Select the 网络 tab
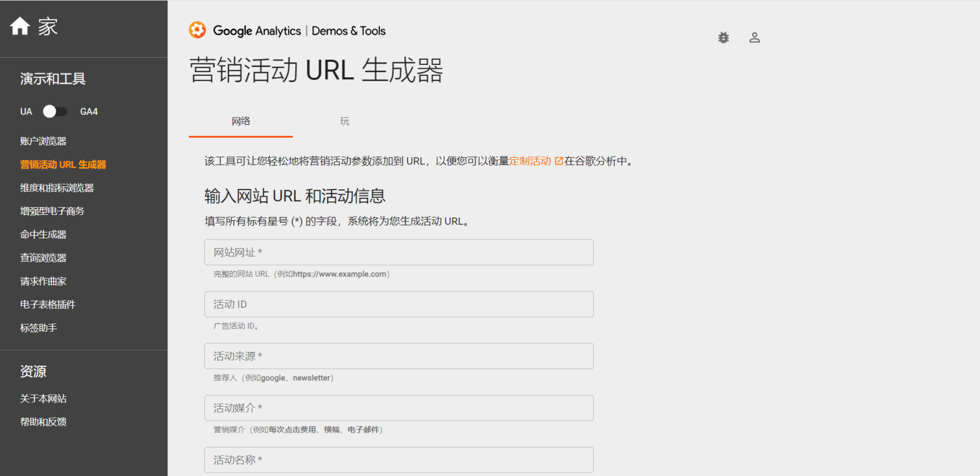 (x=240, y=121)
